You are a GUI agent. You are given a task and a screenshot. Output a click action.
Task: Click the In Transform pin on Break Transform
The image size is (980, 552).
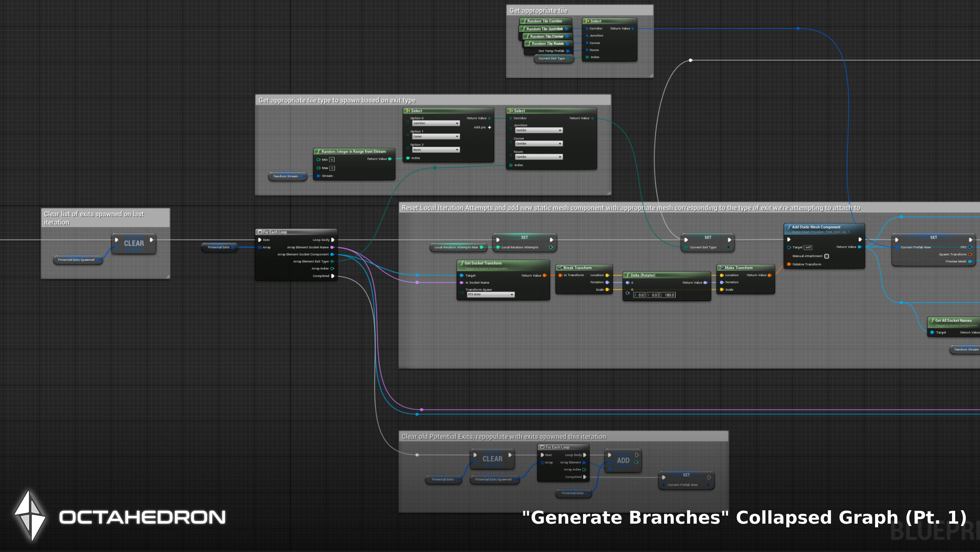coord(560,275)
